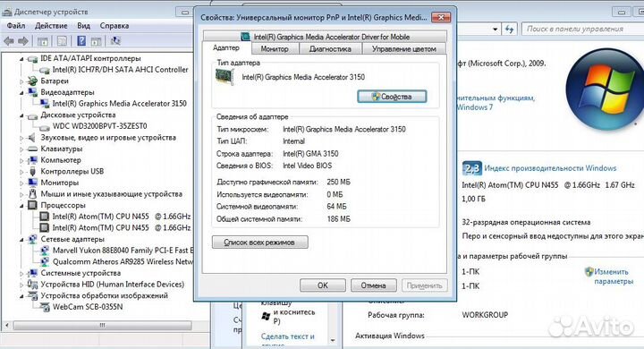Collapse the Процессоры node
The width and height of the screenshot is (644, 349).
coord(21,206)
